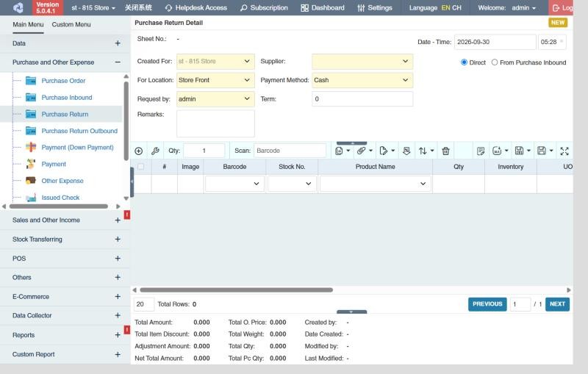Click the trash delete icon
Viewport: 588px width, 374px height.
pyautogui.click(x=445, y=151)
